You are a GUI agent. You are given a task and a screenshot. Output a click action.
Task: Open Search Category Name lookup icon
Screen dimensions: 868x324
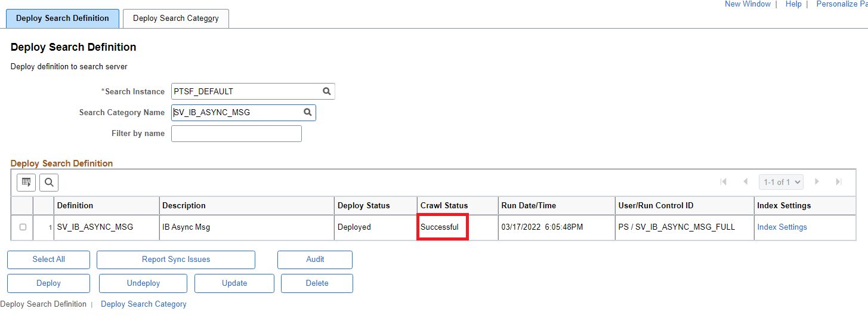tap(308, 112)
